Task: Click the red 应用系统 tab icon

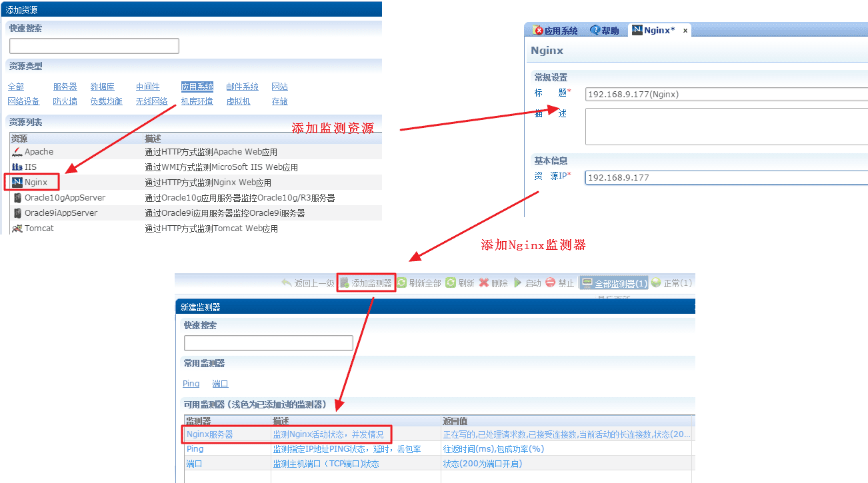Action: coord(539,31)
